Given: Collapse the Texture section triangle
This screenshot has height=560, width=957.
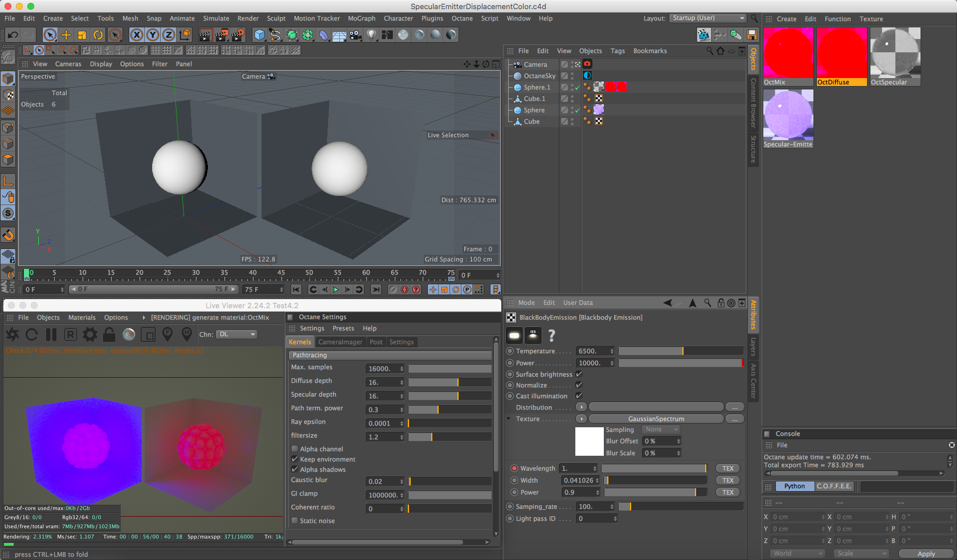Looking at the screenshot, I should tap(509, 419).
